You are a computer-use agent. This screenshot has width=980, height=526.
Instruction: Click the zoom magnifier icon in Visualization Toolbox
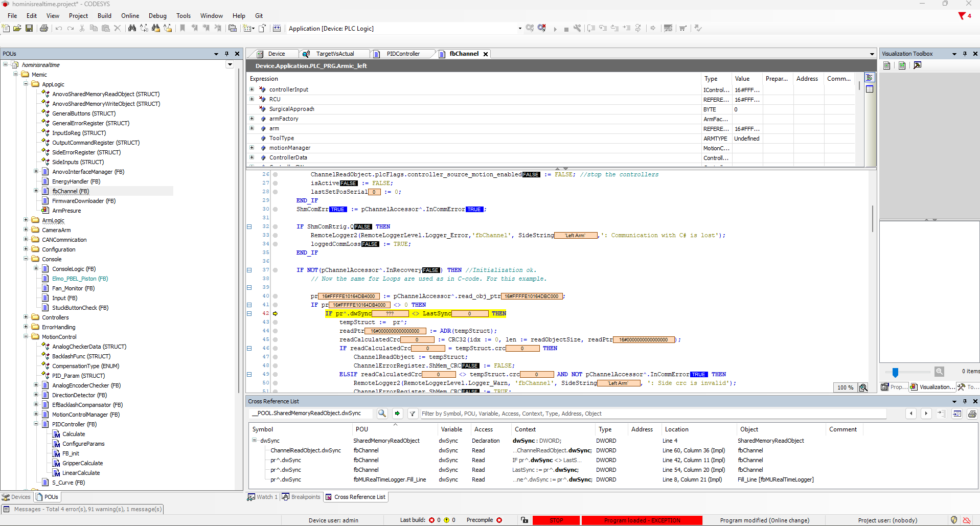[939, 372]
